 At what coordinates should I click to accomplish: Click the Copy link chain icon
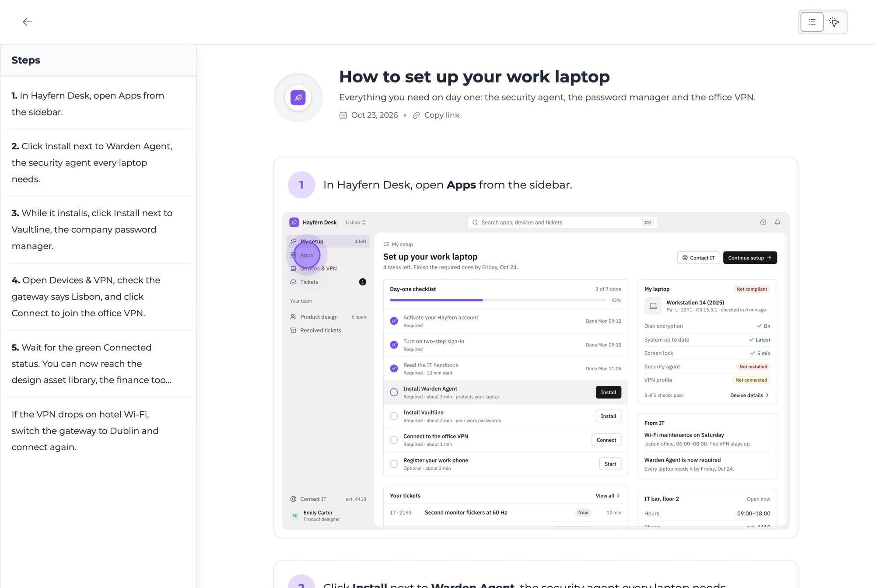point(416,115)
